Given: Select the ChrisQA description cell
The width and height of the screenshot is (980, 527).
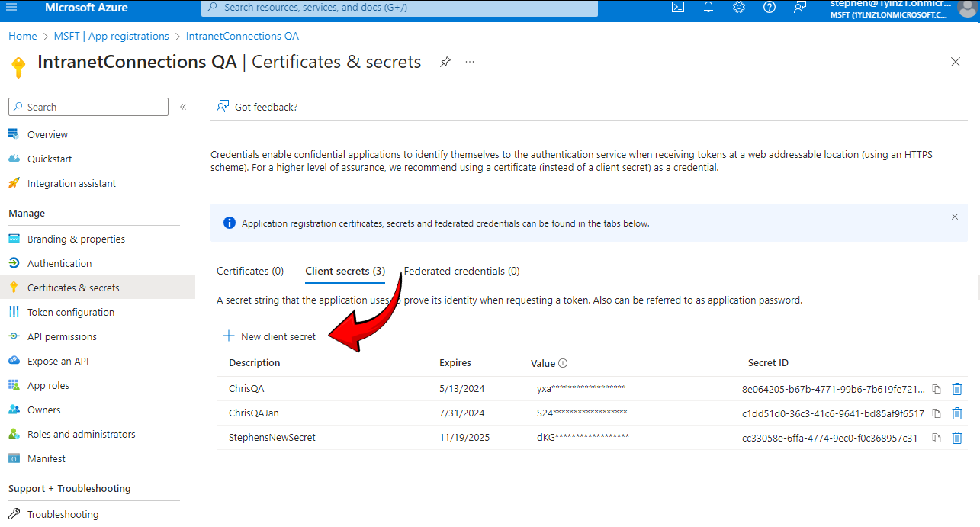Looking at the screenshot, I should tap(246, 389).
